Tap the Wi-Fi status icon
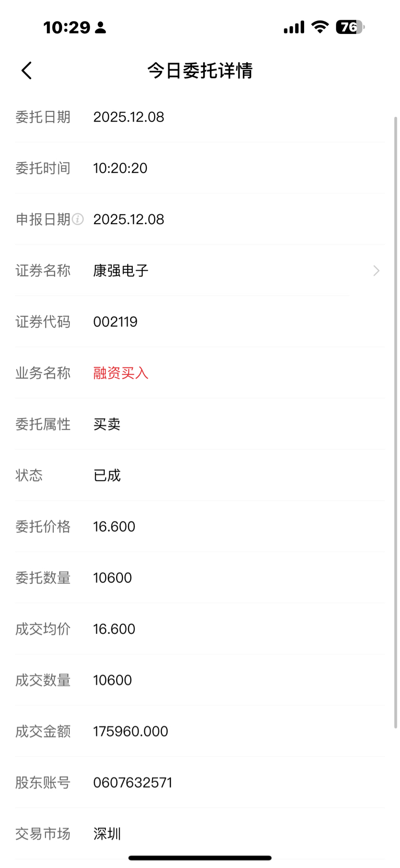 pos(320,27)
